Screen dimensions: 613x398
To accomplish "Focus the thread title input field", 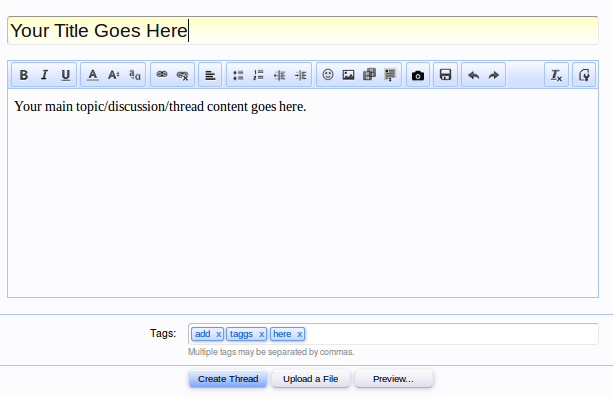I will [303, 30].
